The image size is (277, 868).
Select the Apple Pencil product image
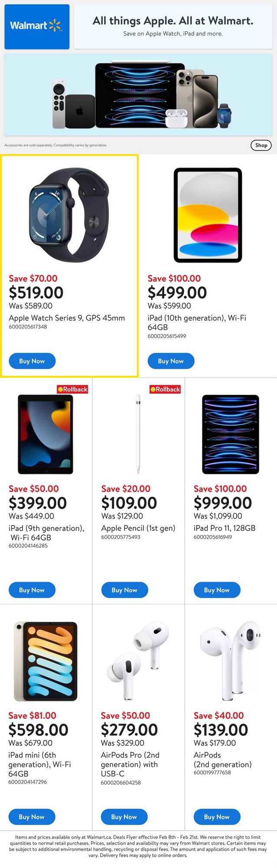click(x=138, y=434)
